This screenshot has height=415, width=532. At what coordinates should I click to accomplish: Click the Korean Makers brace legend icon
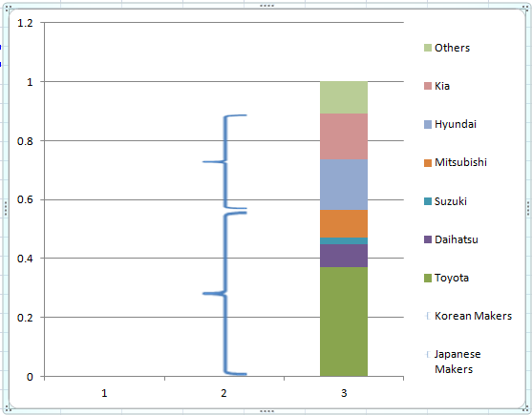[428, 316]
